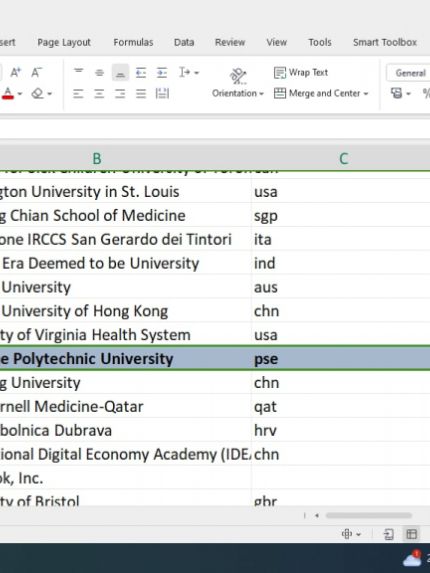The width and height of the screenshot is (430, 573).
Task: Decrease the cell indent
Action: pos(141,72)
